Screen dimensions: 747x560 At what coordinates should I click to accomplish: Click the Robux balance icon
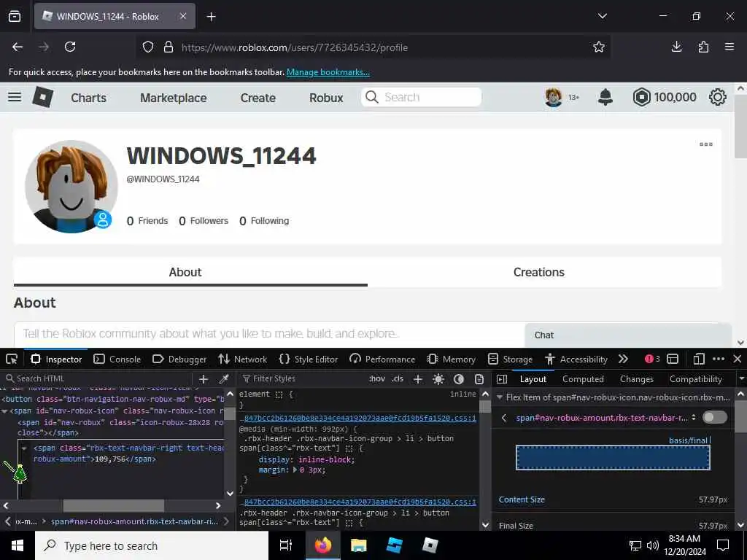(x=641, y=97)
